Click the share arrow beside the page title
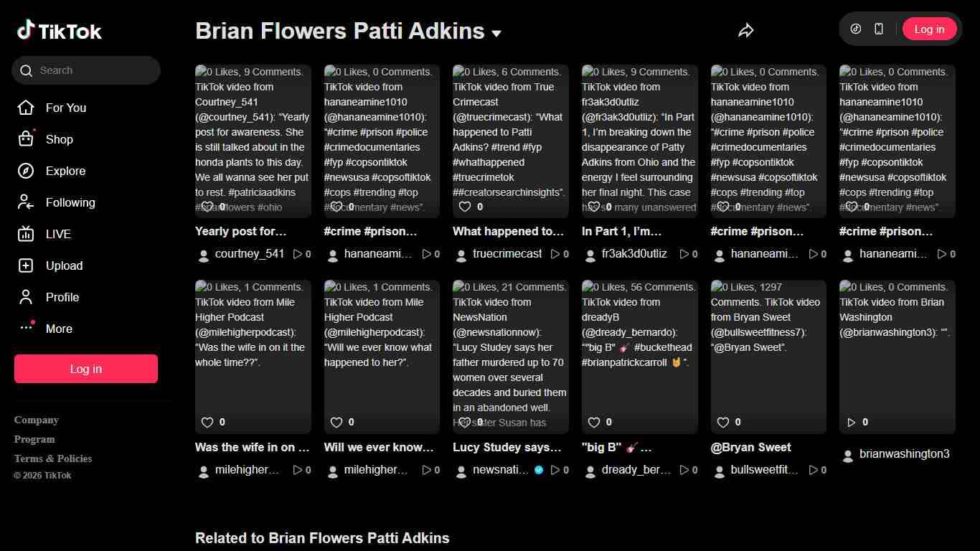The width and height of the screenshot is (980, 551). (x=745, y=30)
